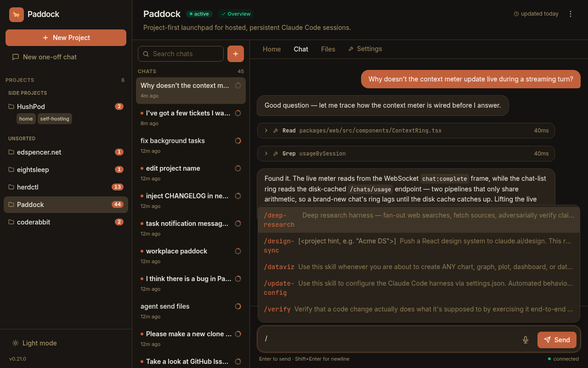Open the Settings tab
This screenshot has height=368, width=588.
point(365,49)
